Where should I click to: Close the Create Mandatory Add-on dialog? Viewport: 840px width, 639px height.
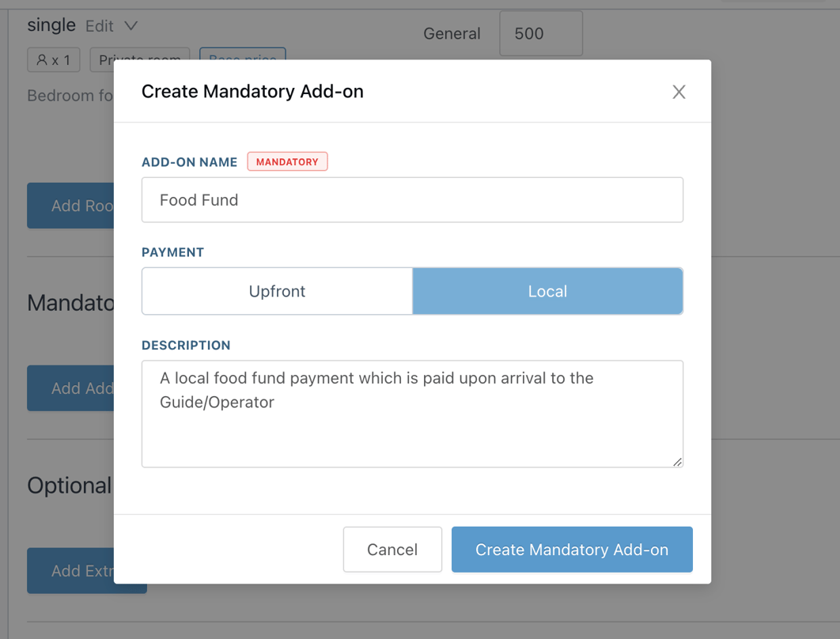(x=679, y=92)
